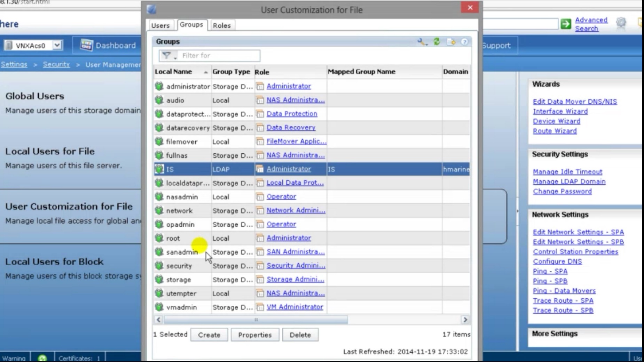Screen dimensions: 644x362
Task: Click the role icon beside Network Admini...
Action: click(260, 210)
